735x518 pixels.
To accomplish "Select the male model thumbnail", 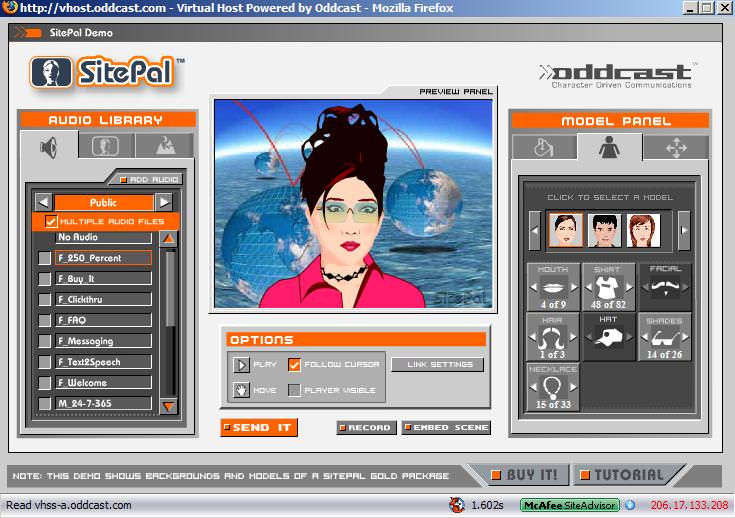I will (x=603, y=231).
